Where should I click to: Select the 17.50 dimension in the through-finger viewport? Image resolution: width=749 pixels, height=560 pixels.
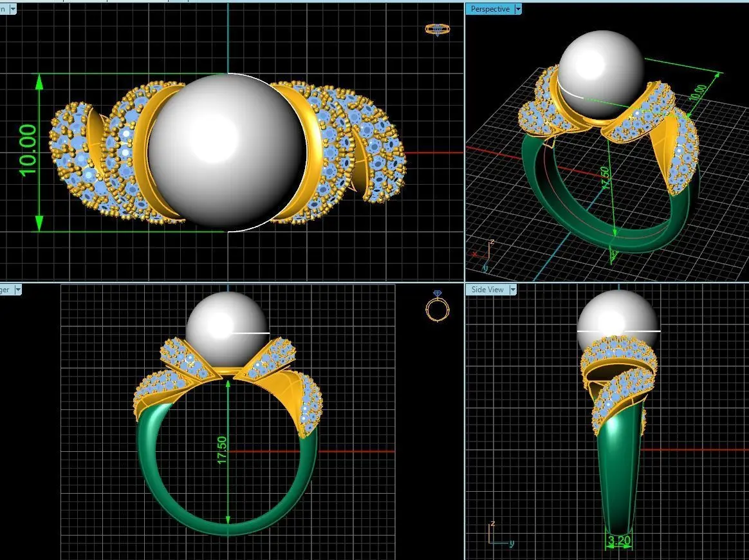point(222,450)
